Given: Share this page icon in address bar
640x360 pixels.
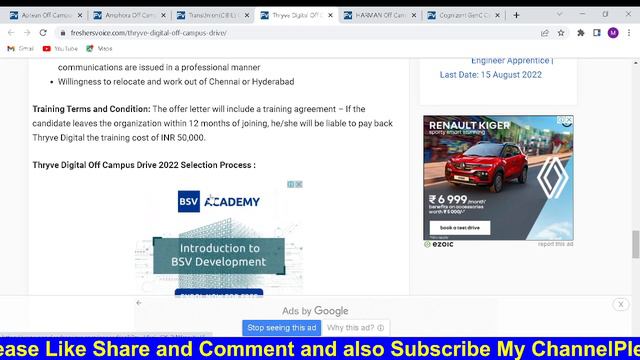Looking at the screenshot, I should click(x=544, y=33).
